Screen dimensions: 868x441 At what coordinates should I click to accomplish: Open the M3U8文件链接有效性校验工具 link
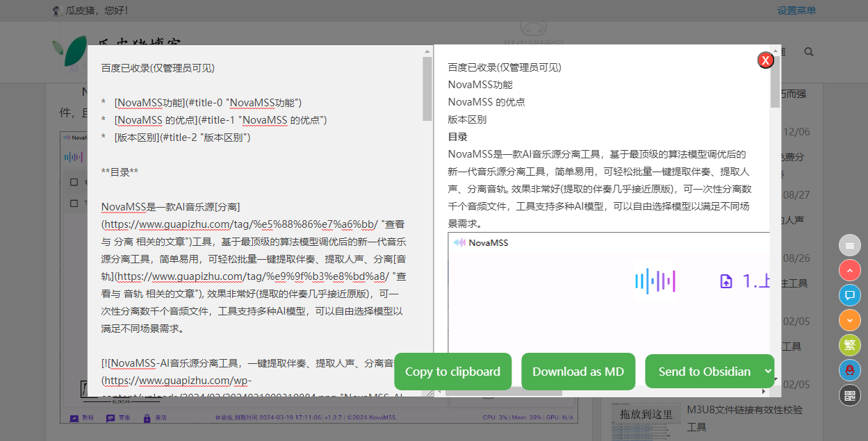(x=744, y=418)
